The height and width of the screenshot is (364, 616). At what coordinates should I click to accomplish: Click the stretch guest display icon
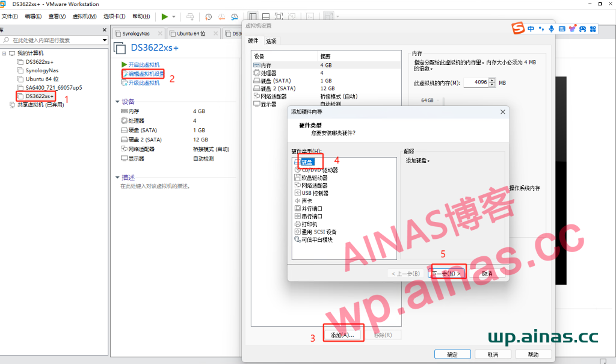pyautogui.click(x=328, y=16)
